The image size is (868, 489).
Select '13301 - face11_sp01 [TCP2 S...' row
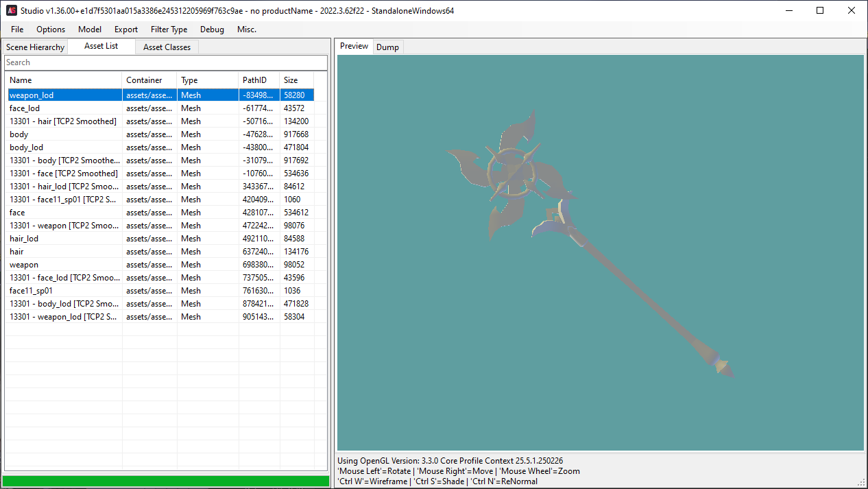point(160,200)
